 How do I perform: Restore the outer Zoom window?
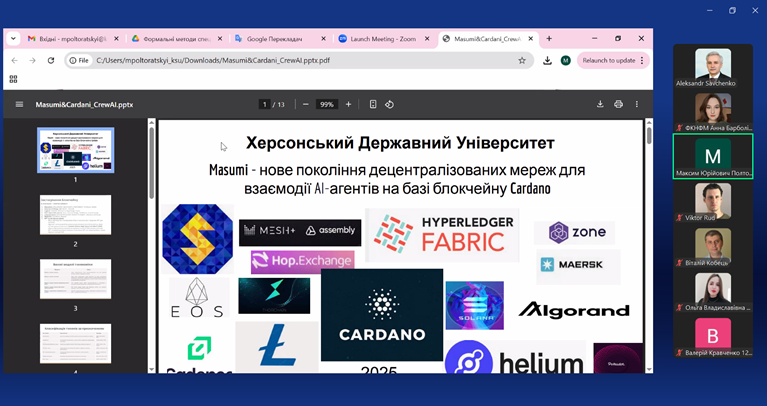click(x=732, y=10)
